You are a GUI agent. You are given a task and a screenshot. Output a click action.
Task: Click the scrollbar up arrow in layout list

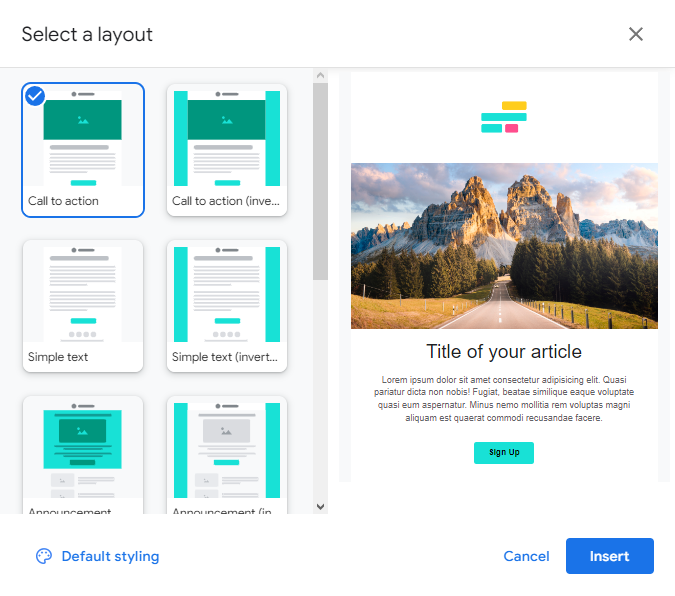point(320,75)
